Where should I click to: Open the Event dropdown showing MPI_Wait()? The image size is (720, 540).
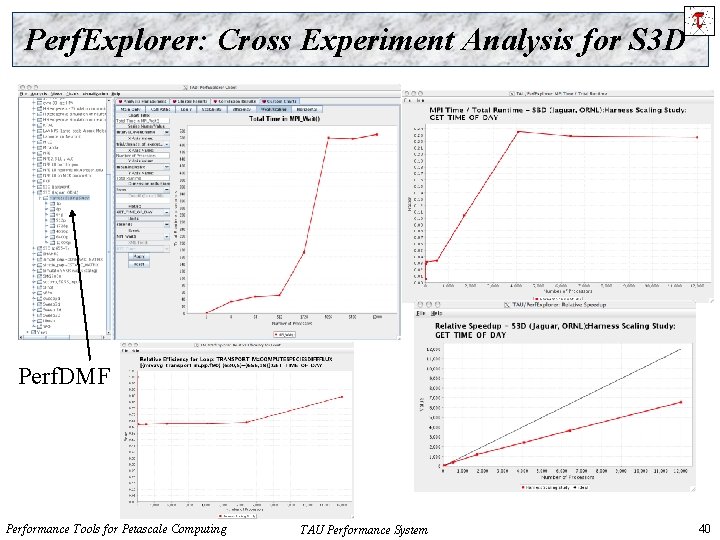coord(142,236)
